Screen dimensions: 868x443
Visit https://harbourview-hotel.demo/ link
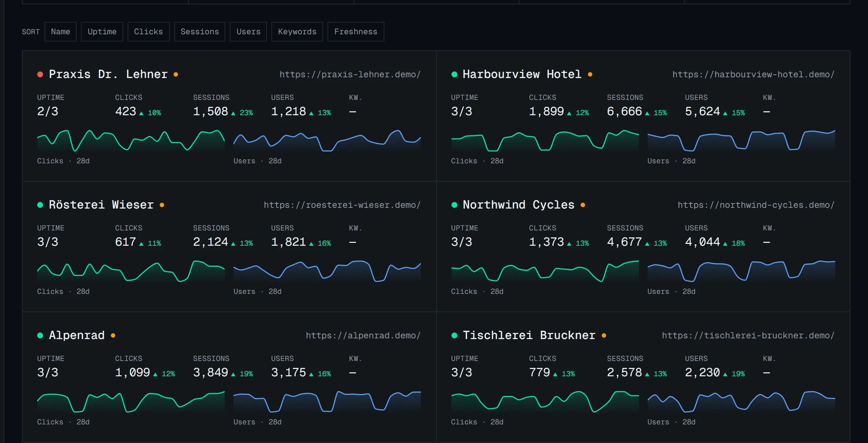pyautogui.click(x=753, y=74)
